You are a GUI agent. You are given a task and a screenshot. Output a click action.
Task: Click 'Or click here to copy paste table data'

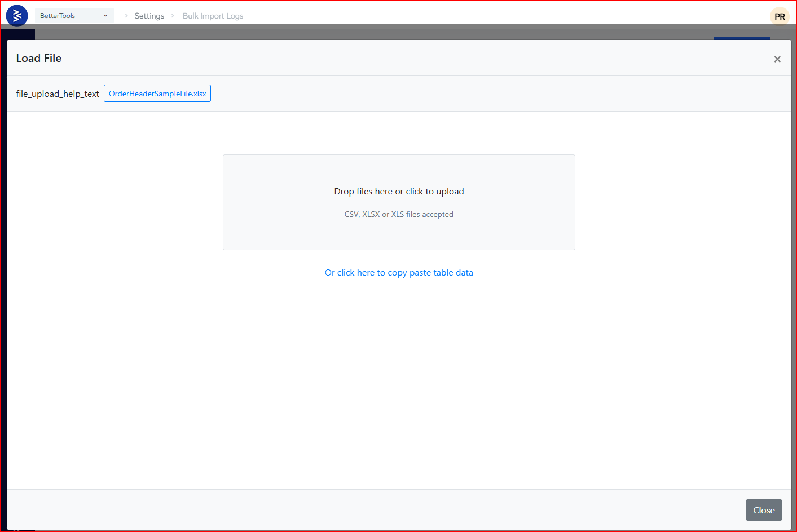[x=399, y=273]
